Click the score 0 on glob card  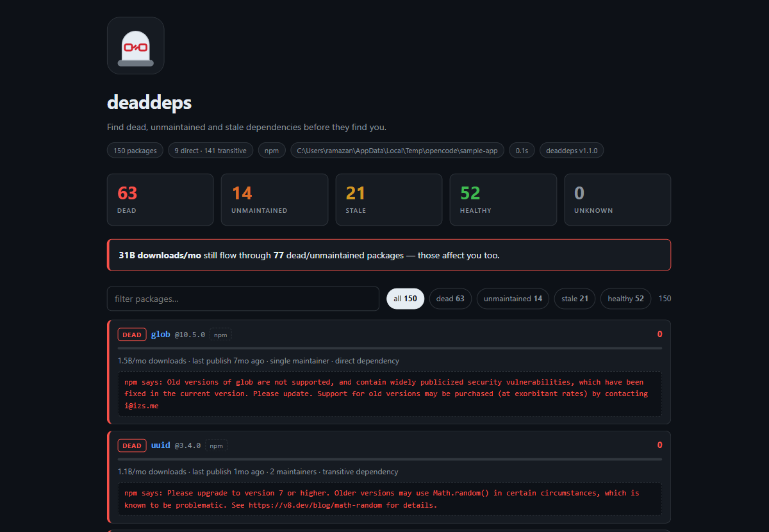point(659,334)
